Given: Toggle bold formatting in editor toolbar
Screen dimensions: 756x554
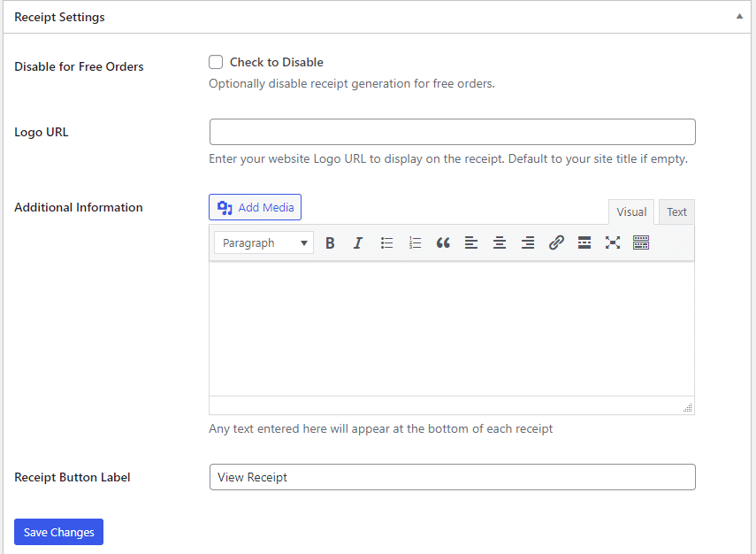Looking at the screenshot, I should pos(330,242).
